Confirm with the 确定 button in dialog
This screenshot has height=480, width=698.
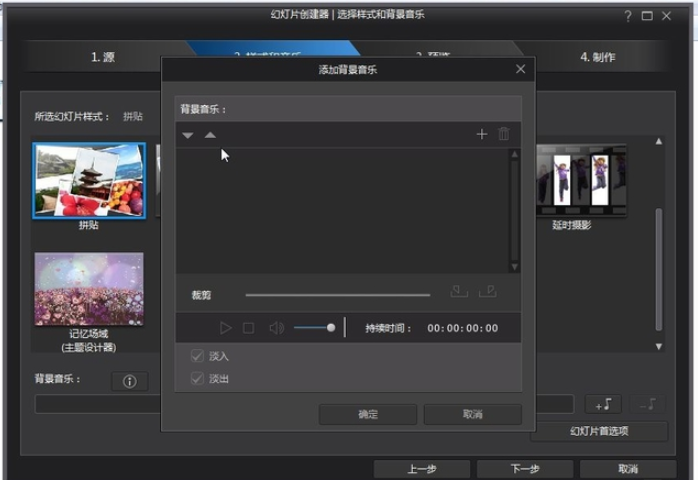coord(368,414)
